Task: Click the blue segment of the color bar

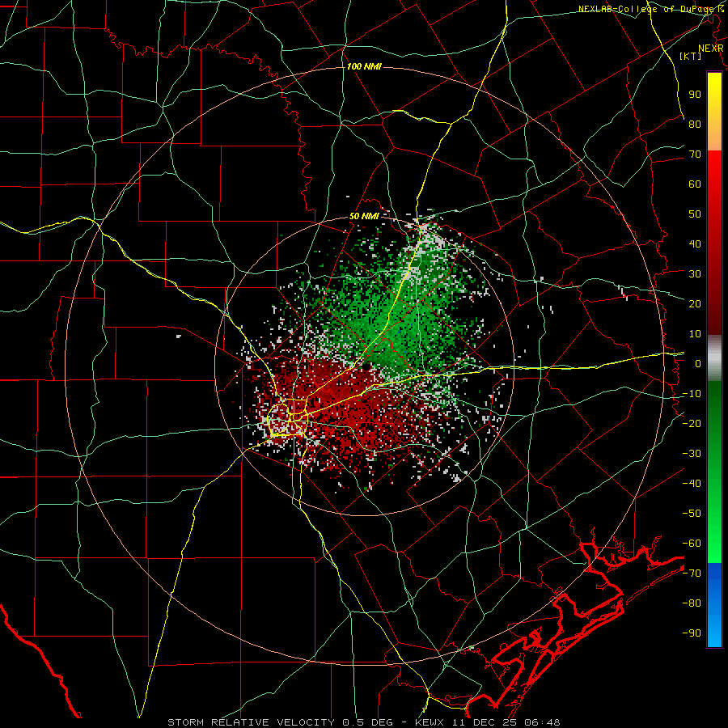Action: click(x=714, y=605)
